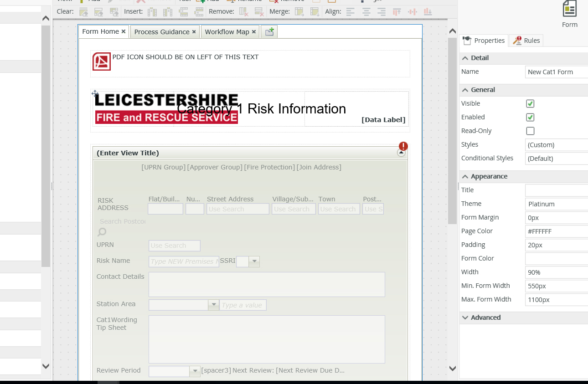Collapse the Appearance section
Viewport: 588px width, 384px height.
point(465,176)
